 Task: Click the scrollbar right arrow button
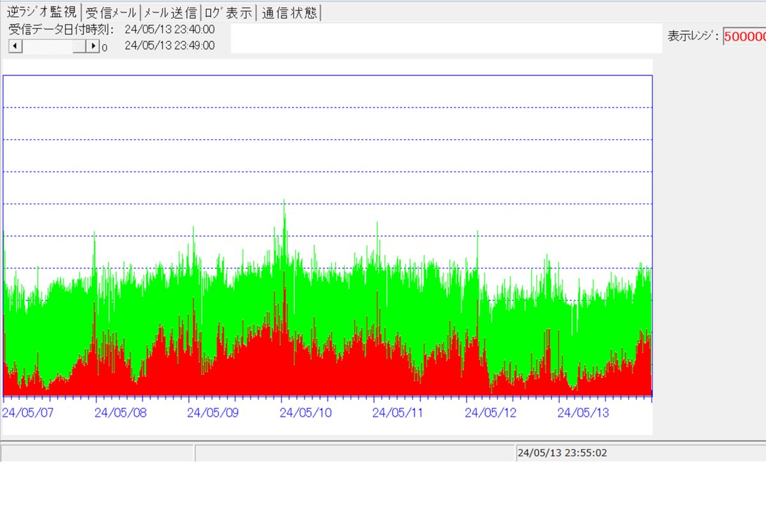point(93,46)
